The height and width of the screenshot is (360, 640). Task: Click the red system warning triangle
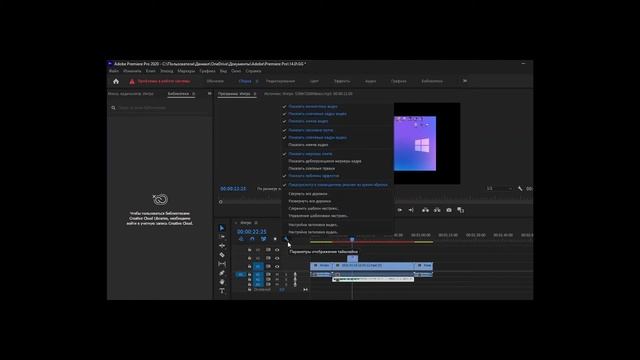point(132,81)
